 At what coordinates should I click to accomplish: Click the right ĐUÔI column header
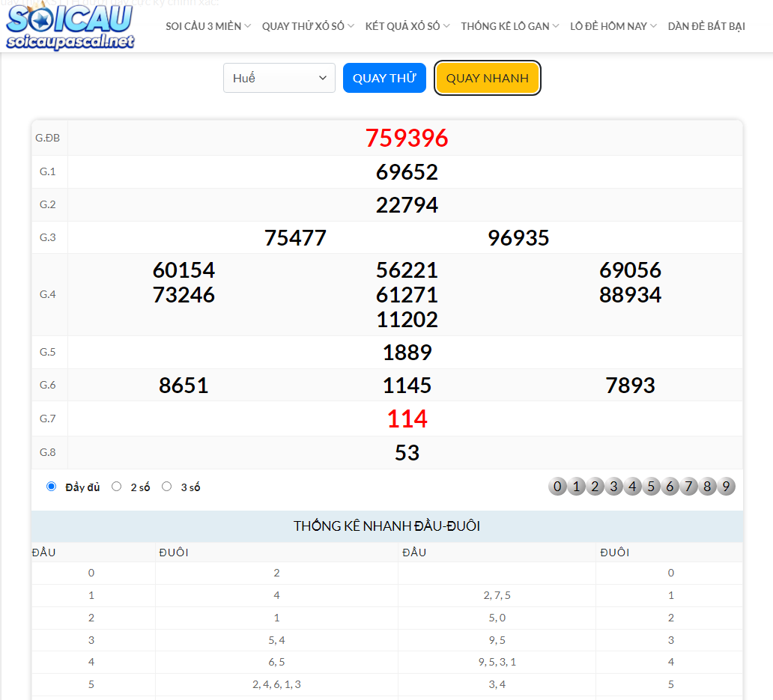click(x=615, y=553)
